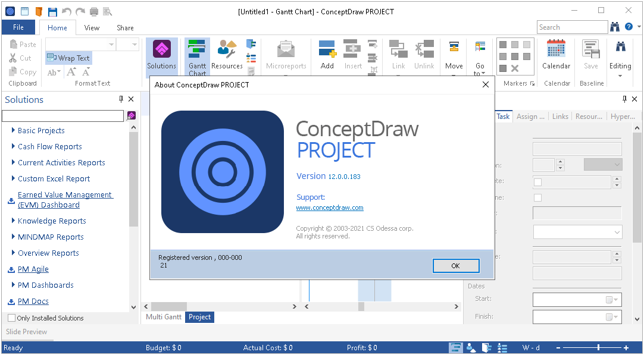Screen dimensions: 644x355
Task: Open the Editing dropdown in ribbon
Action: point(620,59)
